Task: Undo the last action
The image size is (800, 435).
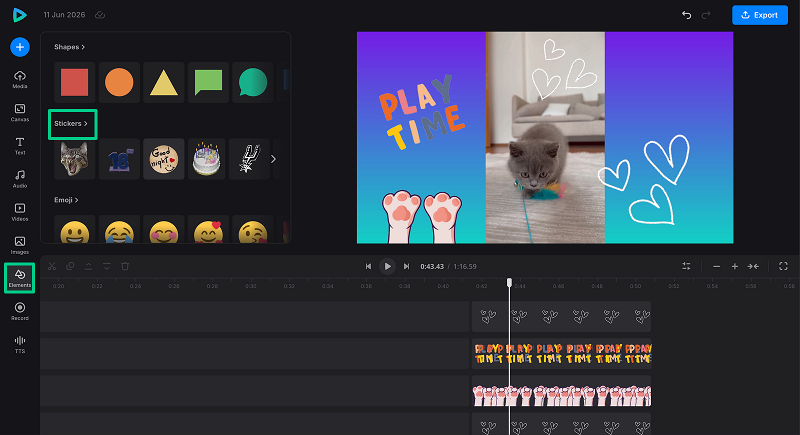Action: pos(687,15)
